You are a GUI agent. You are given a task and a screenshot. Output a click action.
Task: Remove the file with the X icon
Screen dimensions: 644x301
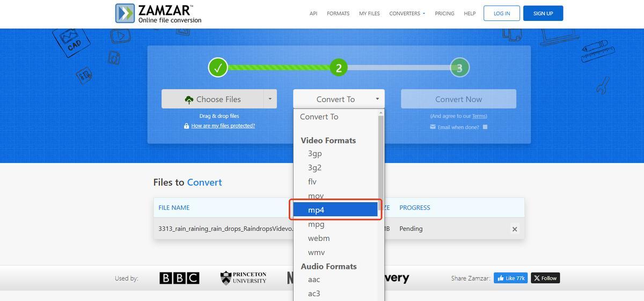coord(515,229)
